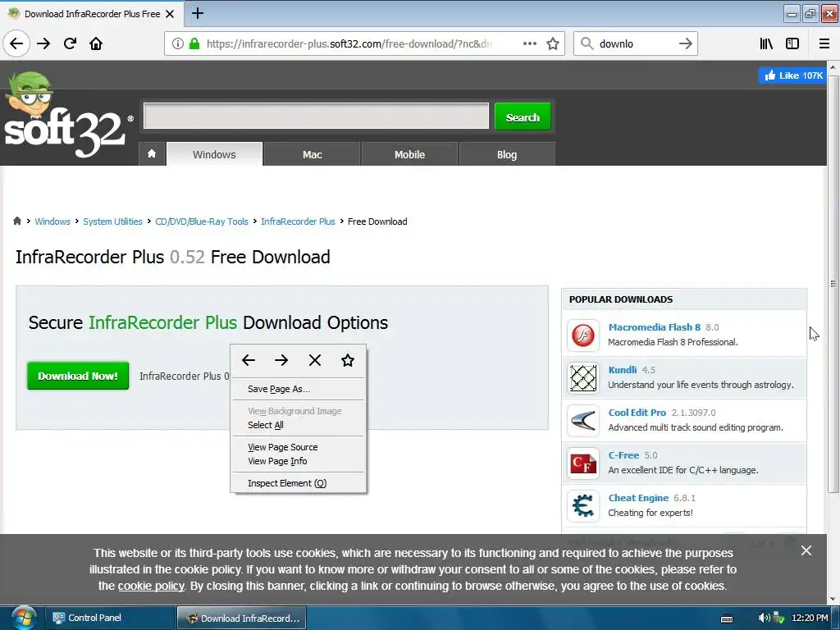Screen dimensions: 840x630
Task: Reload the page with the refresh icon
Action: click(70, 43)
